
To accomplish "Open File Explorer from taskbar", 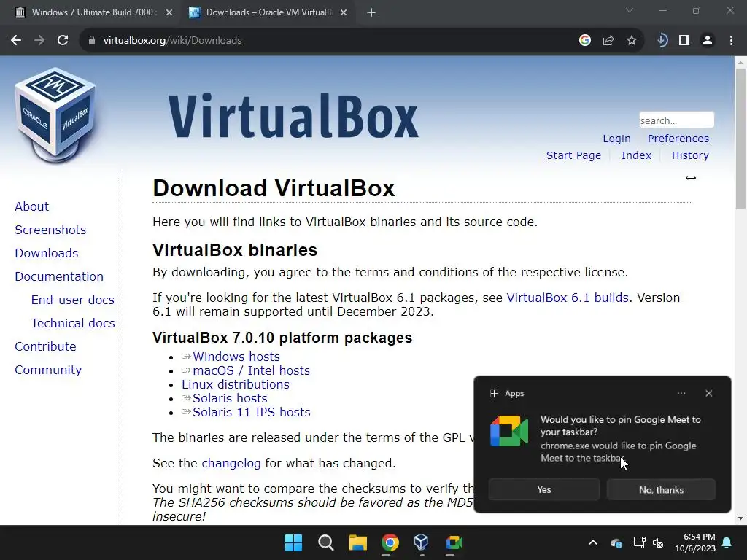I will (357, 542).
